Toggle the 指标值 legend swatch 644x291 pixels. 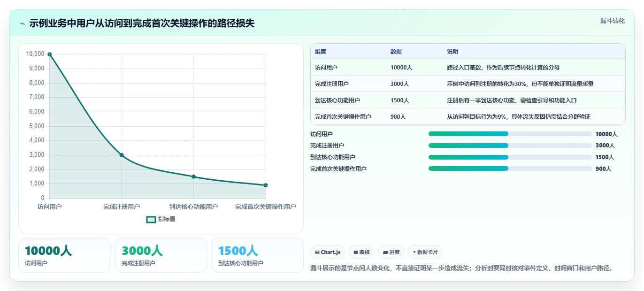coord(151,219)
